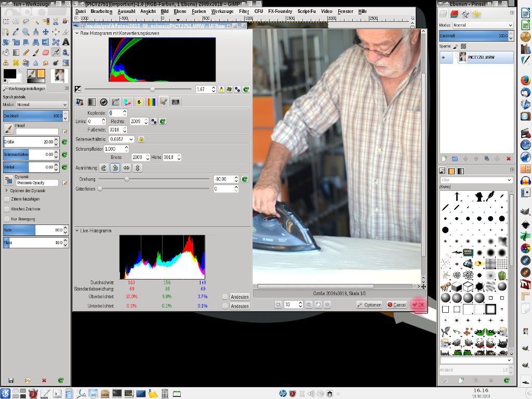Open the Farben menu
The height and width of the screenshot is (399, 532).
(x=199, y=11)
